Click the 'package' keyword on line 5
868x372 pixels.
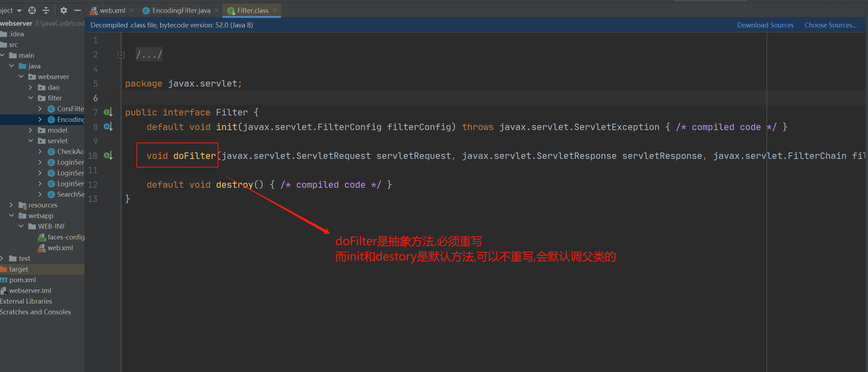click(x=144, y=83)
